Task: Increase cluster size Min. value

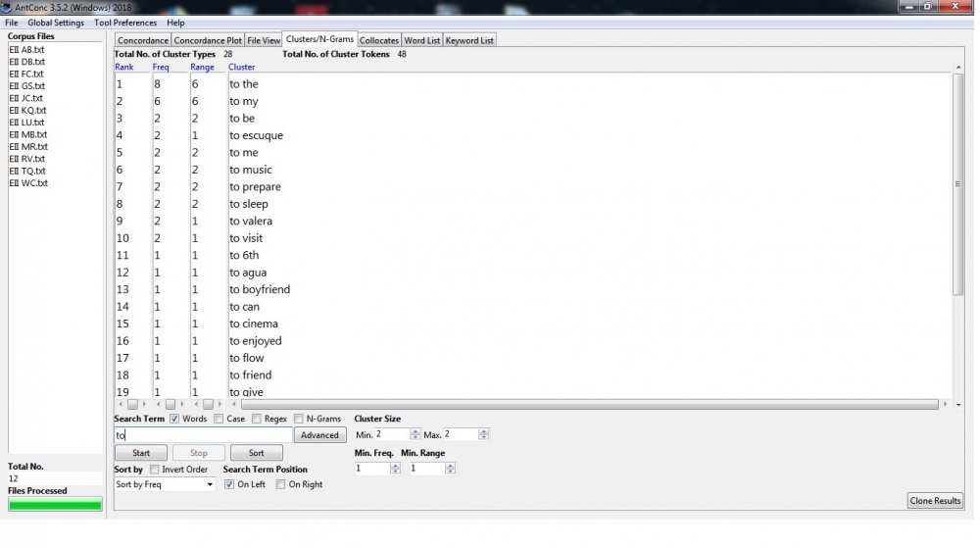Action: tap(416, 431)
